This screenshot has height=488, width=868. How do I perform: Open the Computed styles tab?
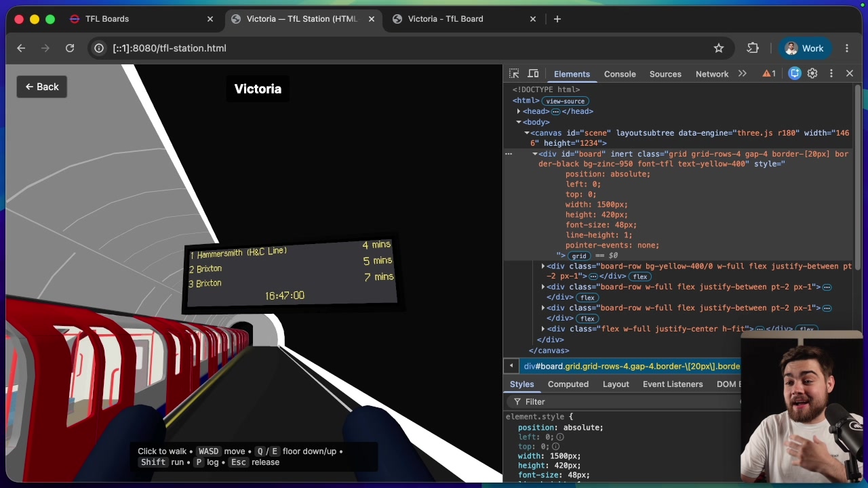(x=568, y=384)
